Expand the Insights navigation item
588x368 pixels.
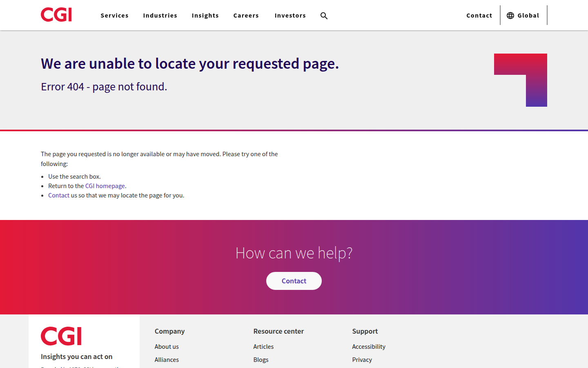[x=205, y=16]
